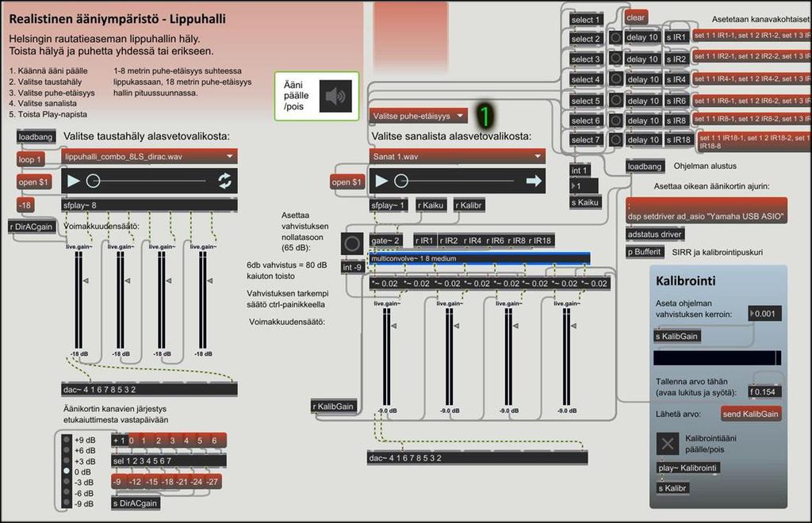Click the 'send KalibGain' button
The height and width of the screenshot is (523, 812).
click(750, 414)
